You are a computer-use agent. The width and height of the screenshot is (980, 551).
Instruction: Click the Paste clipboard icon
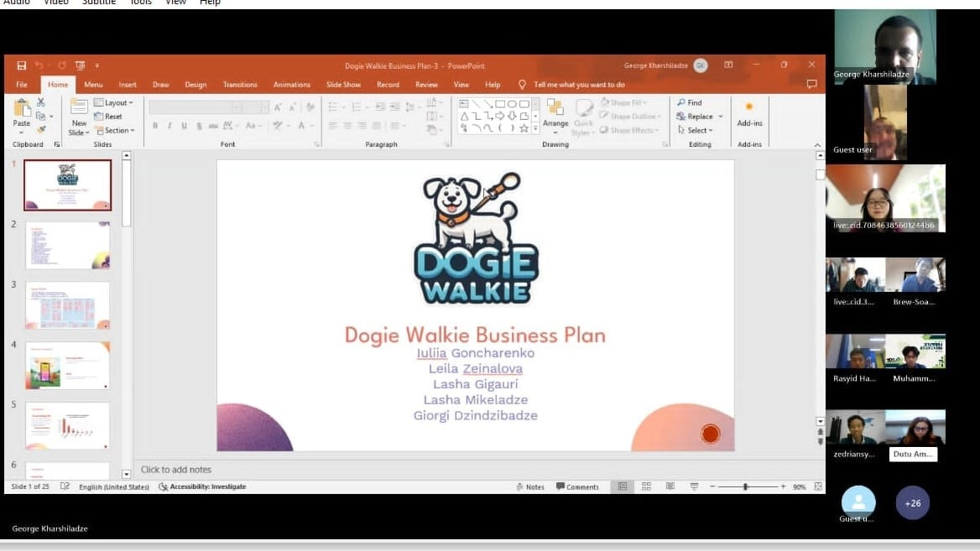[22, 109]
